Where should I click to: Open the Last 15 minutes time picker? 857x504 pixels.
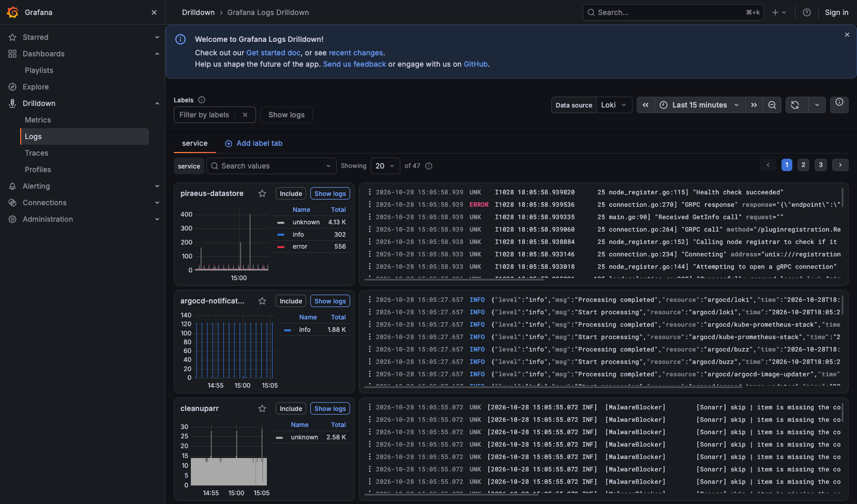700,105
